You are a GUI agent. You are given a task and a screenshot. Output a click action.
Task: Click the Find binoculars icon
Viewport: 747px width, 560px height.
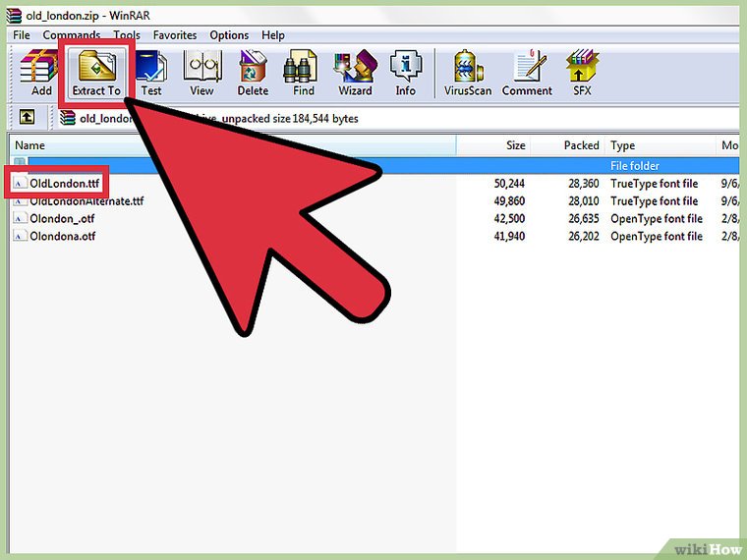pos(304,72)
